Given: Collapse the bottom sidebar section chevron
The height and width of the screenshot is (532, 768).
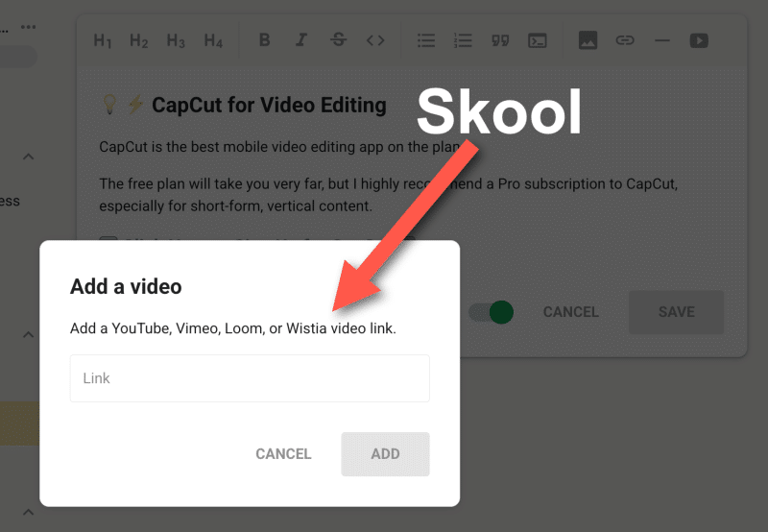Looking at the screenshot, I should click(x=29, y=512).
